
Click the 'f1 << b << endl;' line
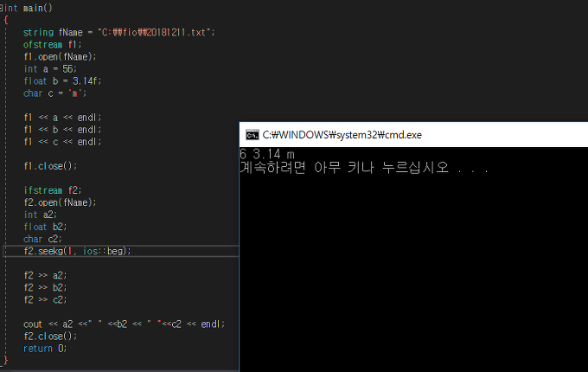[62, 130]
